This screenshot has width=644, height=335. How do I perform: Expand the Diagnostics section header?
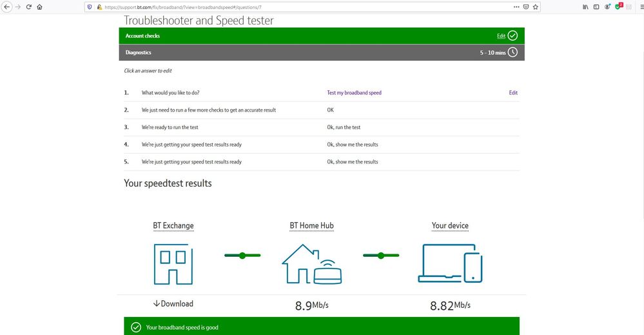[321, 52]
